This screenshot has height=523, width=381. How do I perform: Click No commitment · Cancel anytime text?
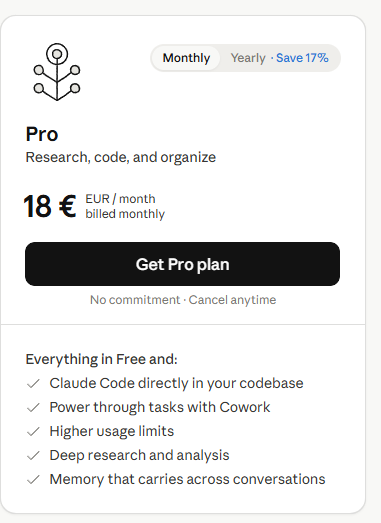tap(183, 300)
